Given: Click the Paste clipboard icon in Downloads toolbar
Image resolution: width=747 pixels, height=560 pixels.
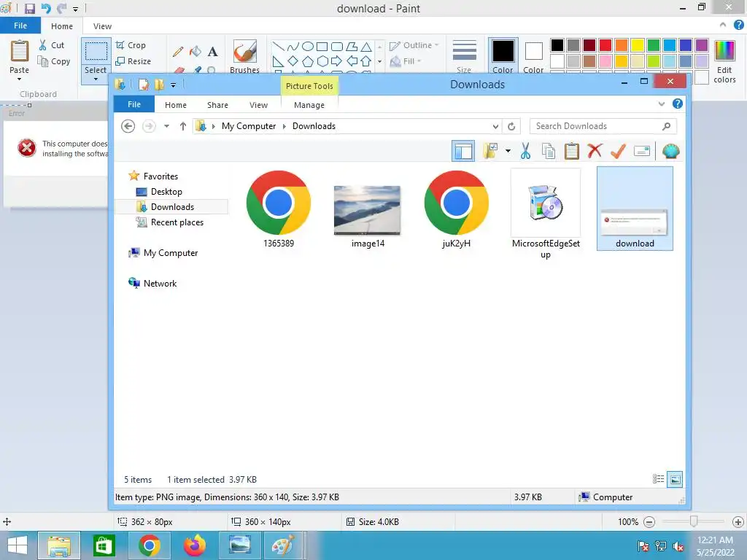Looking at the screenshot, I should 572,152.
